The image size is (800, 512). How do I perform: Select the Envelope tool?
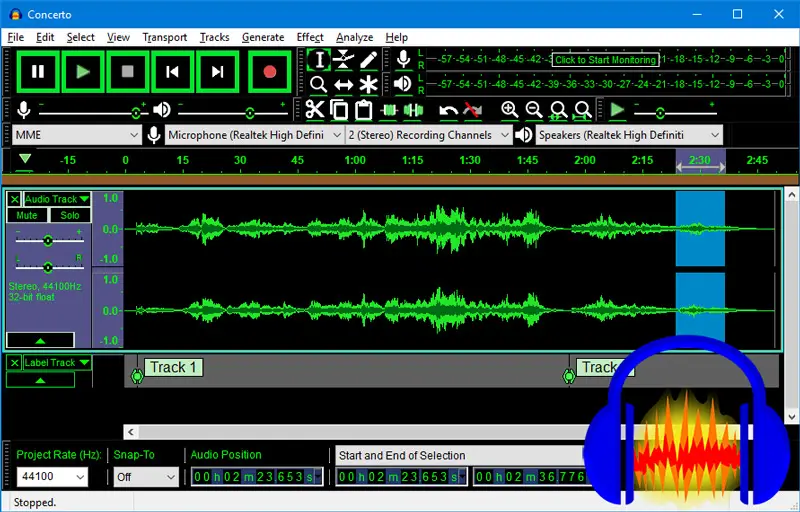[x=343, y=60]
